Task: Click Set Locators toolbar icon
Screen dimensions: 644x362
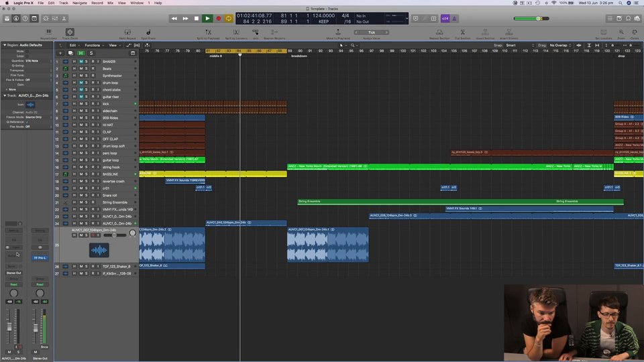Action: coord(603,32)
